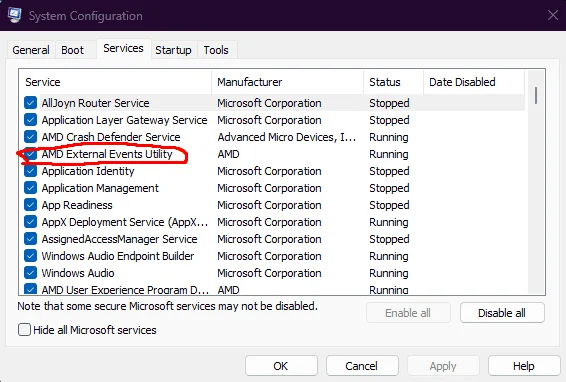This screenshot has width=566, height=382.
Task: Click the System Configuration title bar icon
Action: 14,16
